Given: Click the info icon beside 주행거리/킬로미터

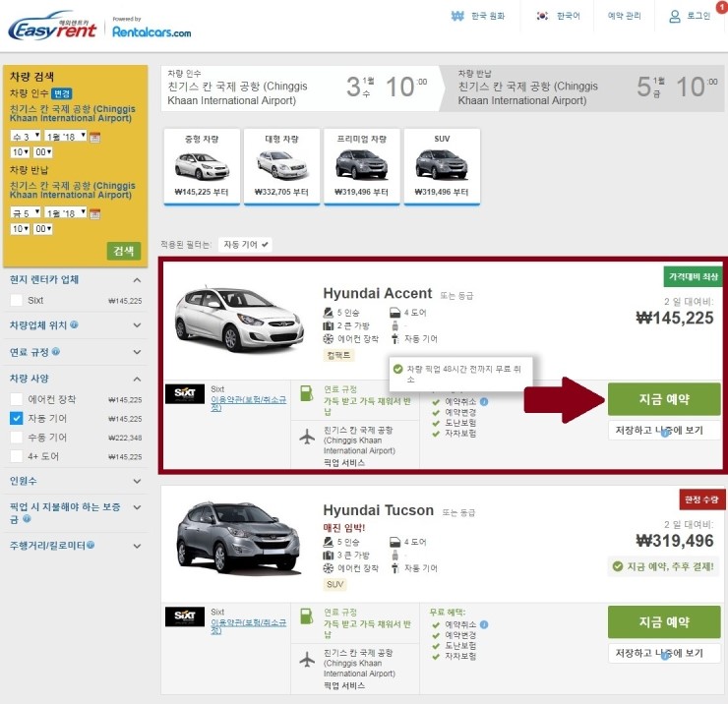Looking at the screenshot, I should click(91, 545).
